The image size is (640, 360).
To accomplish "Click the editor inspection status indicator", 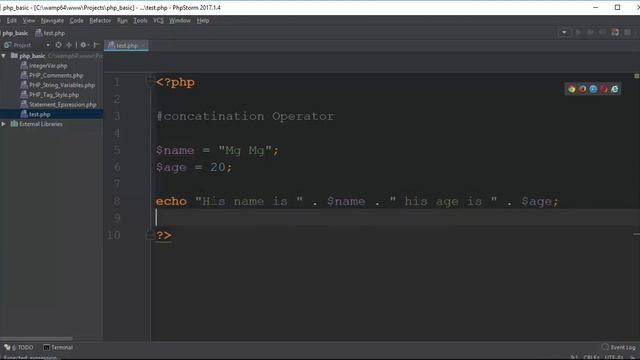I will tap(636, 76).
